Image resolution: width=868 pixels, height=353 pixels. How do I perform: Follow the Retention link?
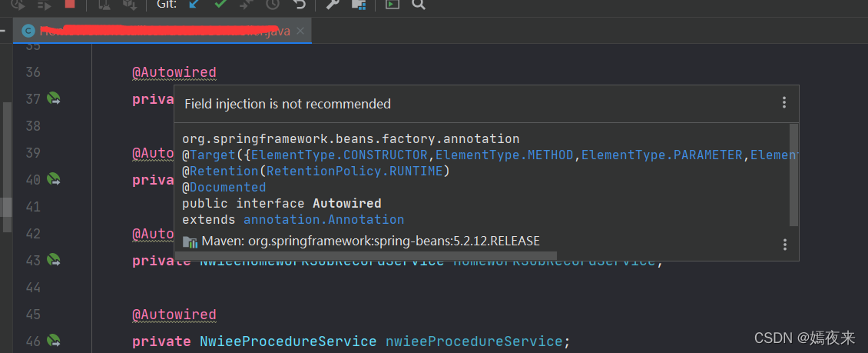tap(224, 172)
